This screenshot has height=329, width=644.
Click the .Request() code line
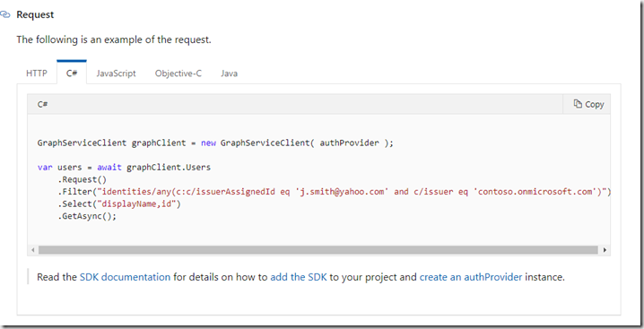(83, 179)
